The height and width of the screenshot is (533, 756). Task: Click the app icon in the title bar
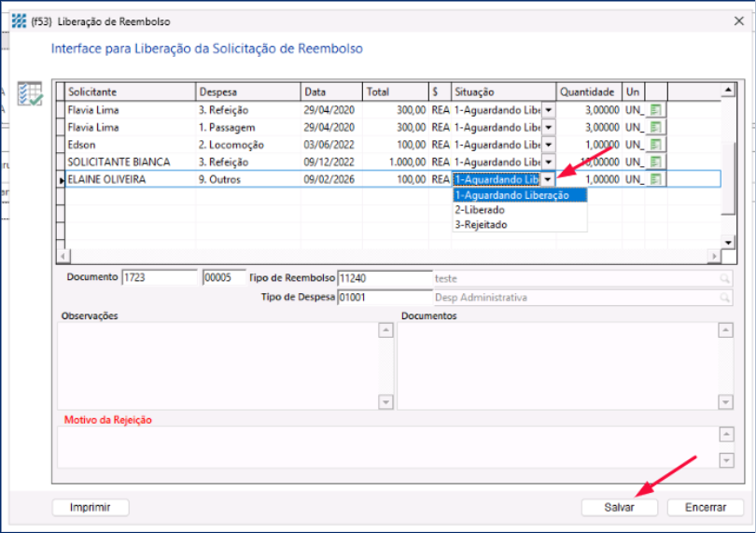19,21
